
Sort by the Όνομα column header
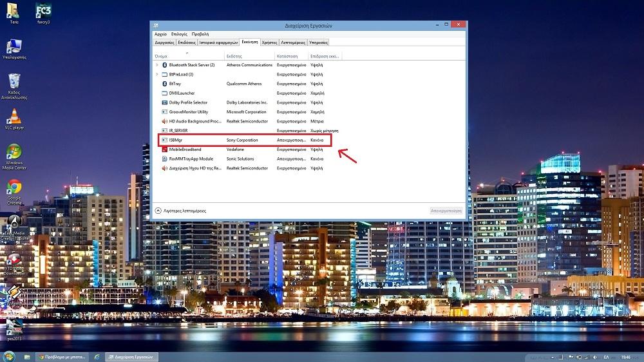coord(189,56)
